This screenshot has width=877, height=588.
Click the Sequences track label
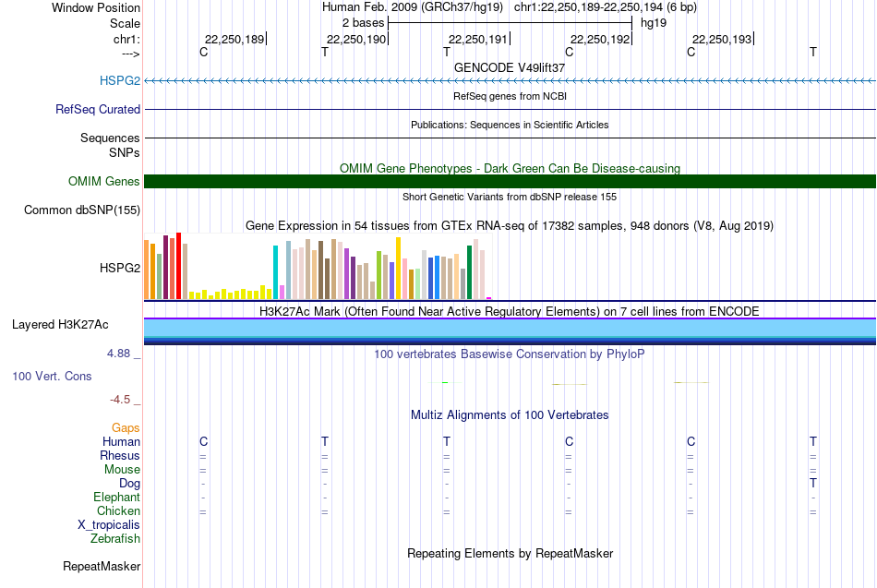[x=110, y=138]
